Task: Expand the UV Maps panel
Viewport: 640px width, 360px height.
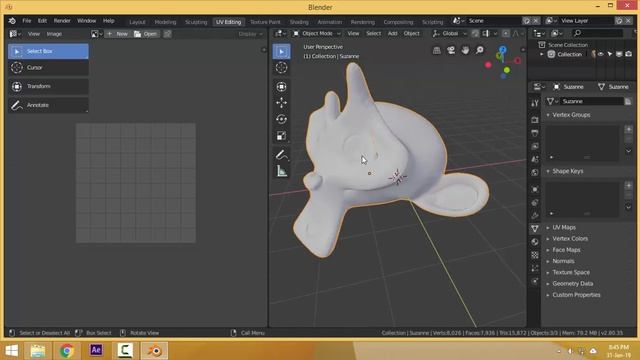Action: (548, 228)
